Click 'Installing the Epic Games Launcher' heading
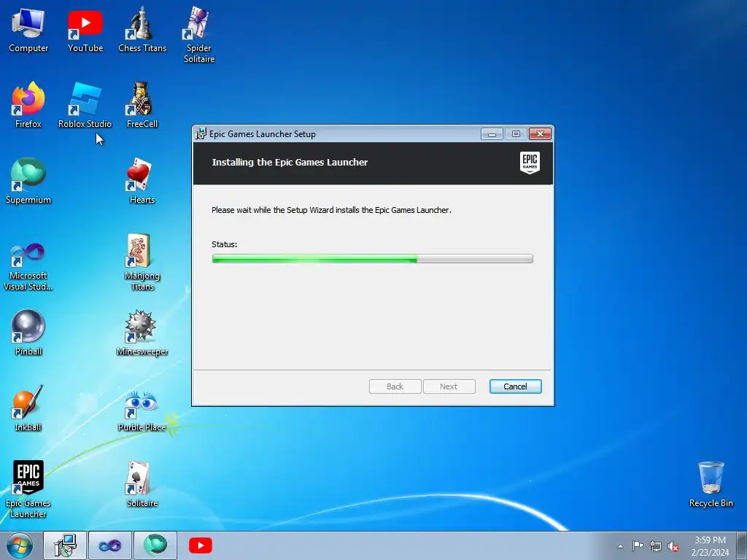This screenshot has width=747, height=560. (x=290, y=163)
